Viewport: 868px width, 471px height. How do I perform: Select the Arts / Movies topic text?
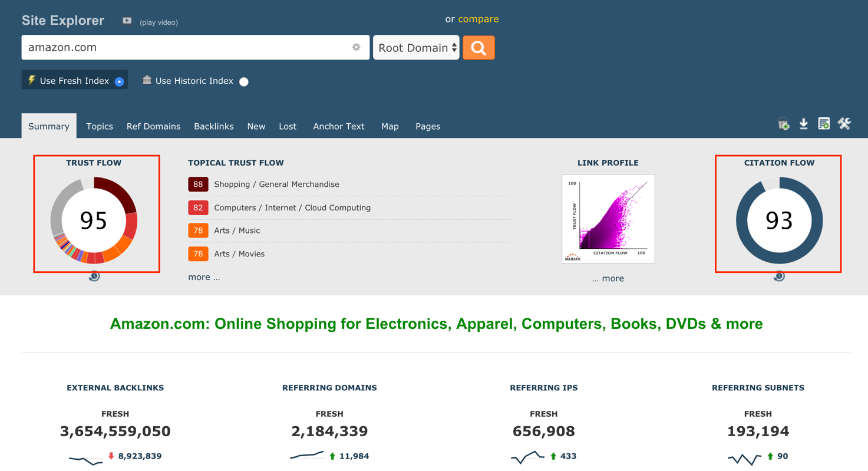(x=239, y=254)
